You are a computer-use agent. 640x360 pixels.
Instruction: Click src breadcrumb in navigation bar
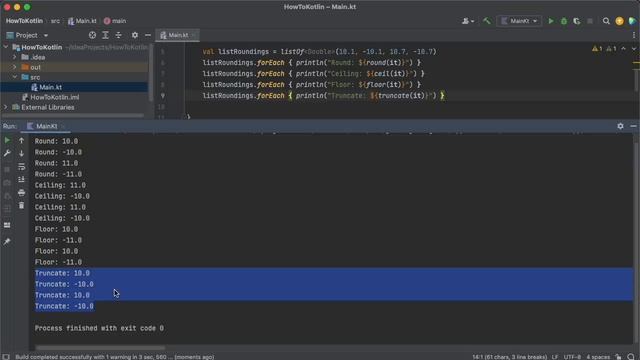[55, 21]
